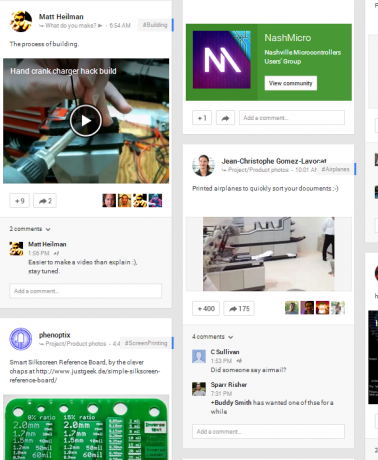Click the share arrow under NashMicro community card
The image size is (378, 460).
click(x=225, y=118)
